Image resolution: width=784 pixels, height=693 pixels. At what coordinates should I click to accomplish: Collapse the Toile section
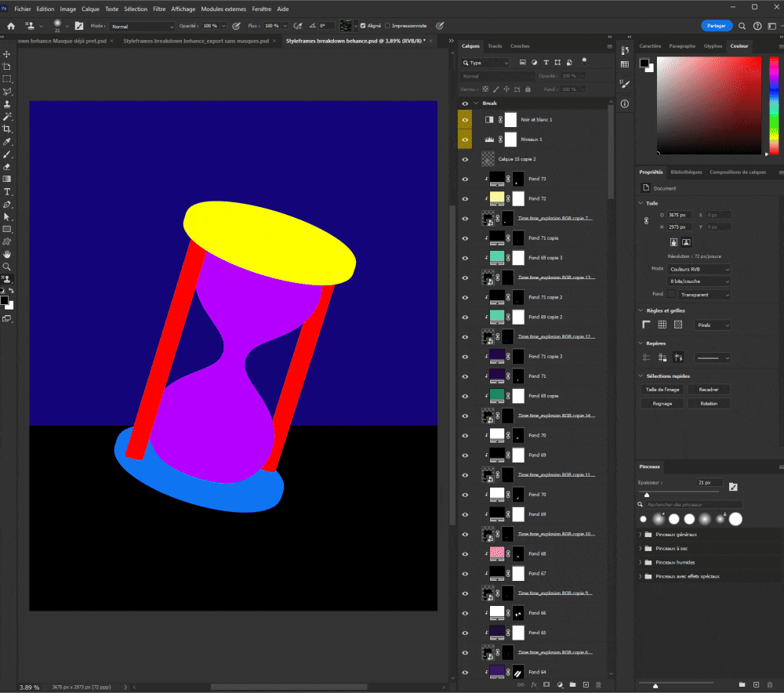click(x=641, y=203)
